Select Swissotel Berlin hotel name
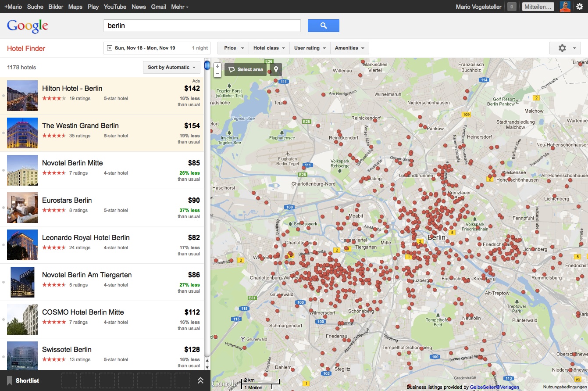Viewport: 588px width, 391px height. (67, 349)
